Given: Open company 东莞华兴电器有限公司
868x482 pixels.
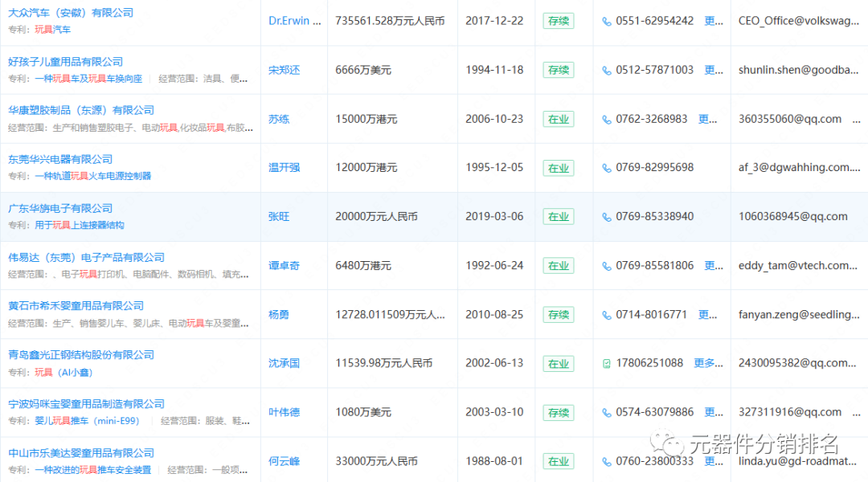Looking at the screenshot, I should [x=59, y=159].
